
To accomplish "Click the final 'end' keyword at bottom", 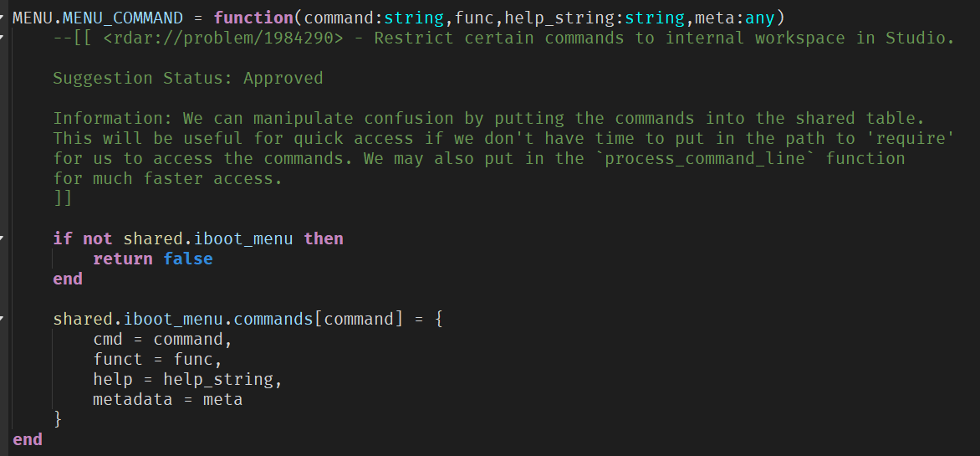I will pyautogui.click(x=28, y=439).
